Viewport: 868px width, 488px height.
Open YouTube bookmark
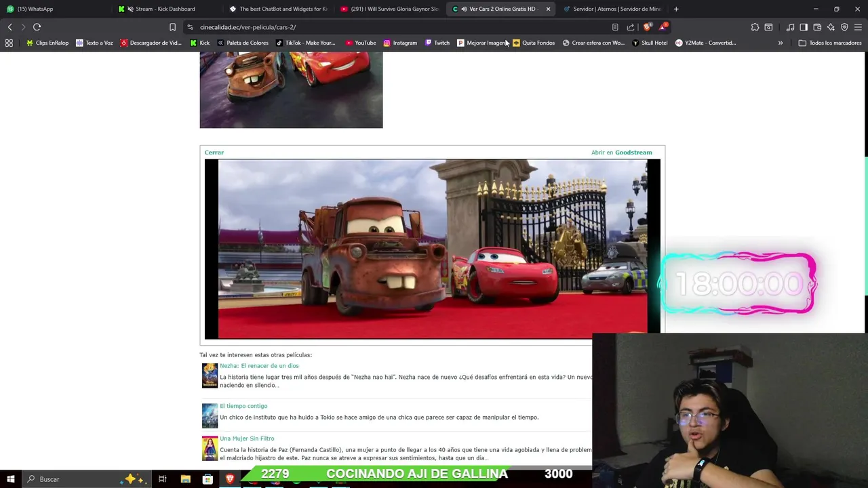(x=361, y=43)
